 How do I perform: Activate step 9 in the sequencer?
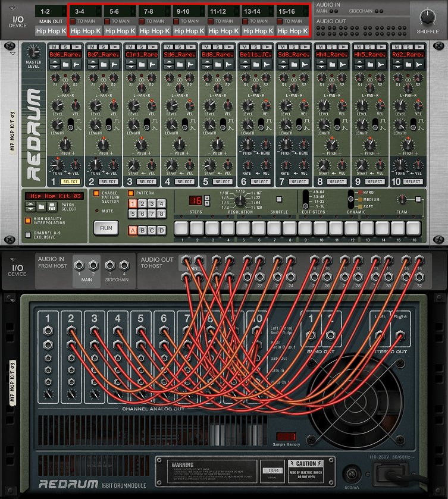305,228
